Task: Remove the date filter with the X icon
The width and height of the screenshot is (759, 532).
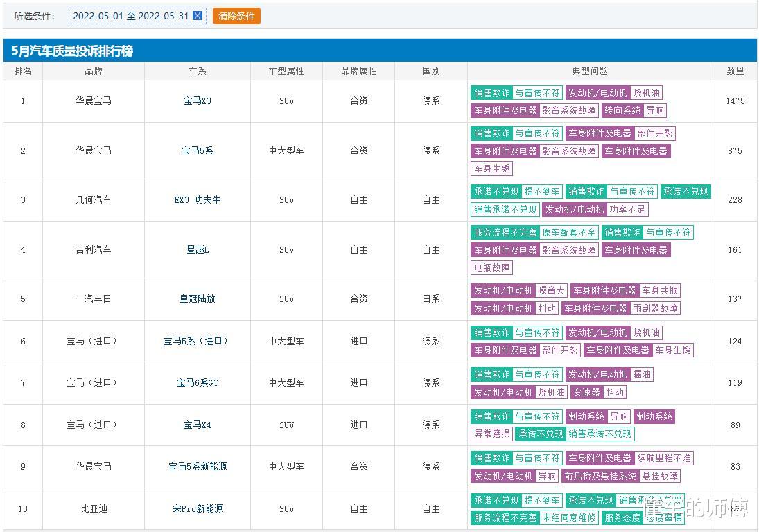Action: pos(198,15)
